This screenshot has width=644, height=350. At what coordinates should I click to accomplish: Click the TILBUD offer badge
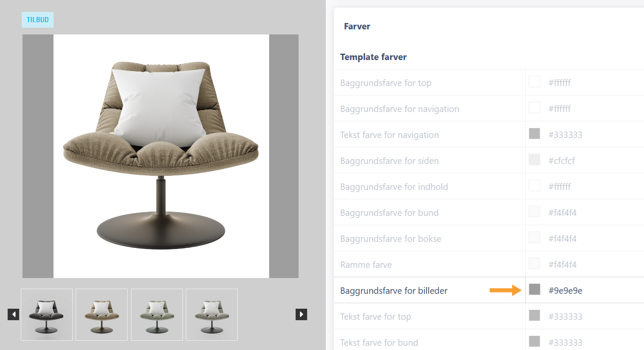coord(37,20)
